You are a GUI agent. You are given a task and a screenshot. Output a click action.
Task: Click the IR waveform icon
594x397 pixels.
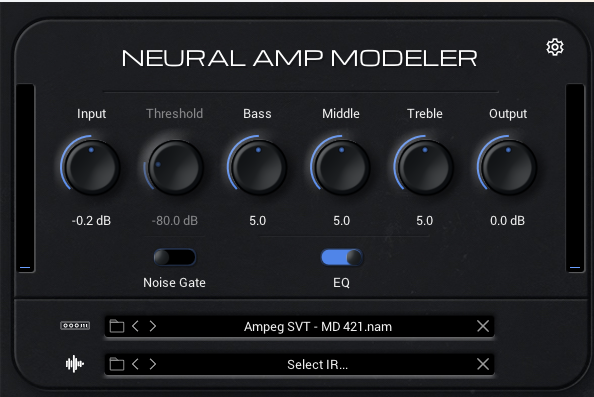pos(75,364)
